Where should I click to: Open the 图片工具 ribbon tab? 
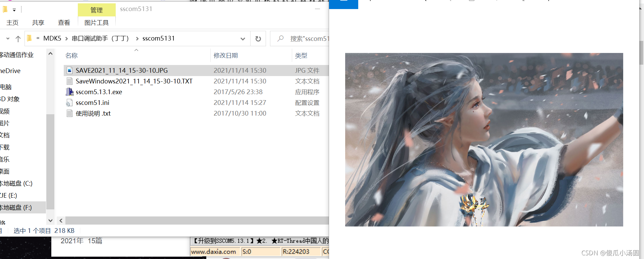click(97, 23)
